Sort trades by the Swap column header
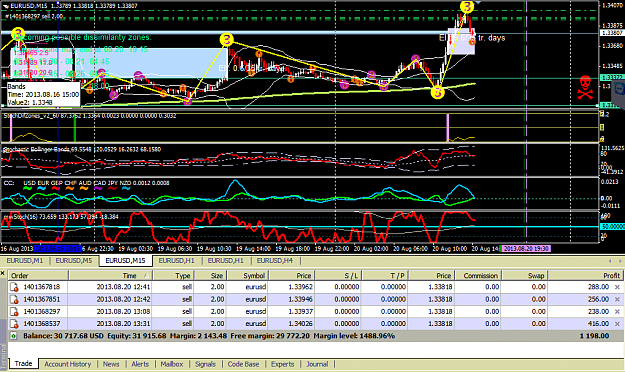 coord(525,276)
